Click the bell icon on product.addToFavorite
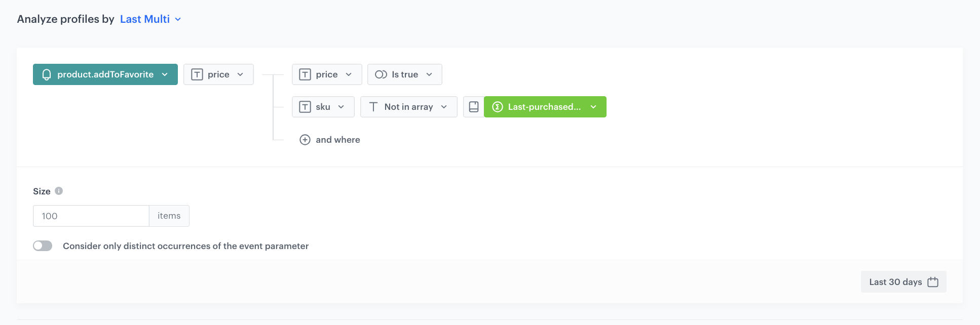The image size is (980, 325). [47, 74]
